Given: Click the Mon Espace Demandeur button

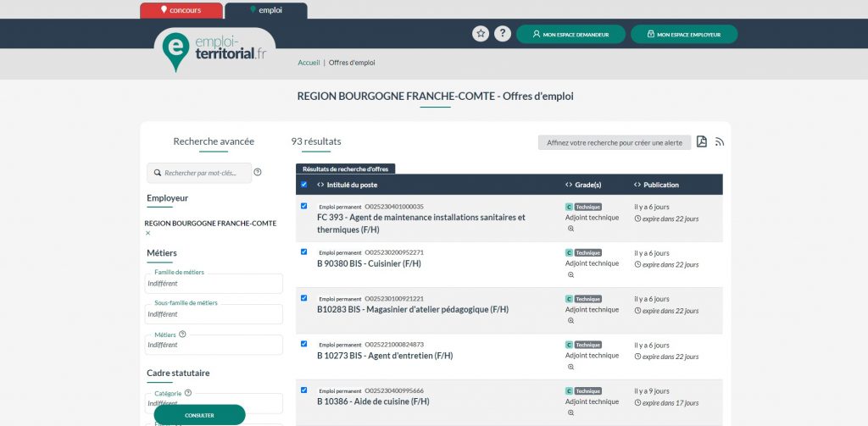Looking at the screenshot, I should pyautogui.click(x=570, y=35).
